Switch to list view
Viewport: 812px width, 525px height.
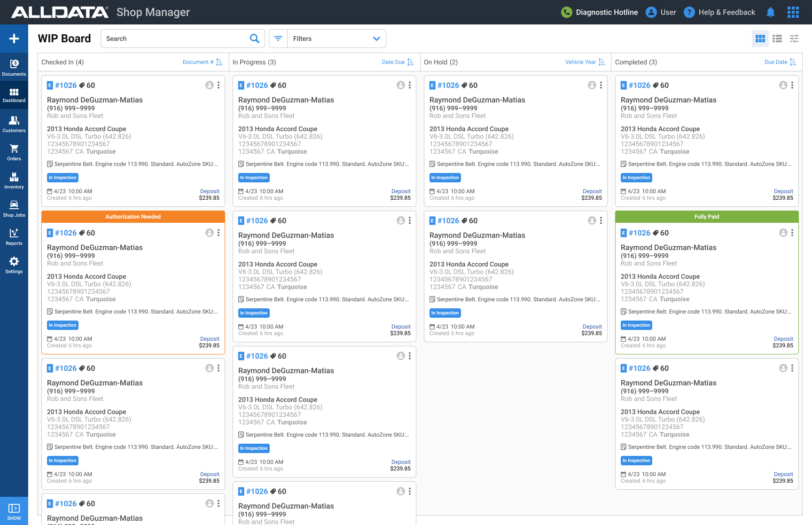777,39
